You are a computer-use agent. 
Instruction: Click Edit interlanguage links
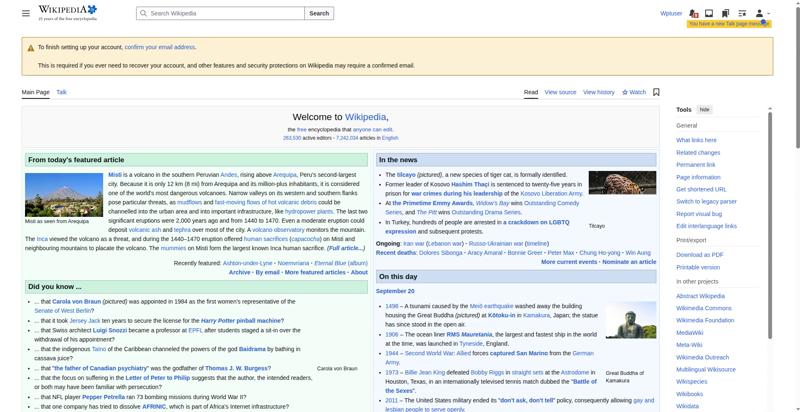coord(706,226)
